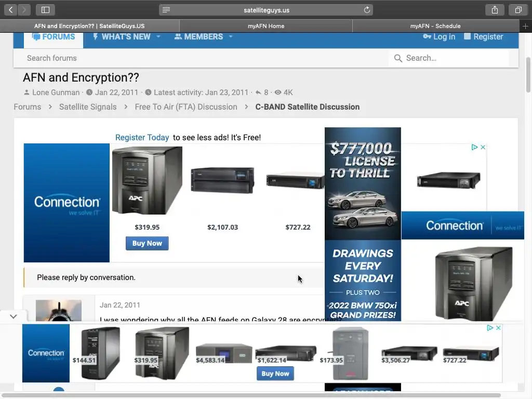This screenshot has width=532, height=399.
Task: Click the AdChoices icon in right ad
Action: point(475,147)
